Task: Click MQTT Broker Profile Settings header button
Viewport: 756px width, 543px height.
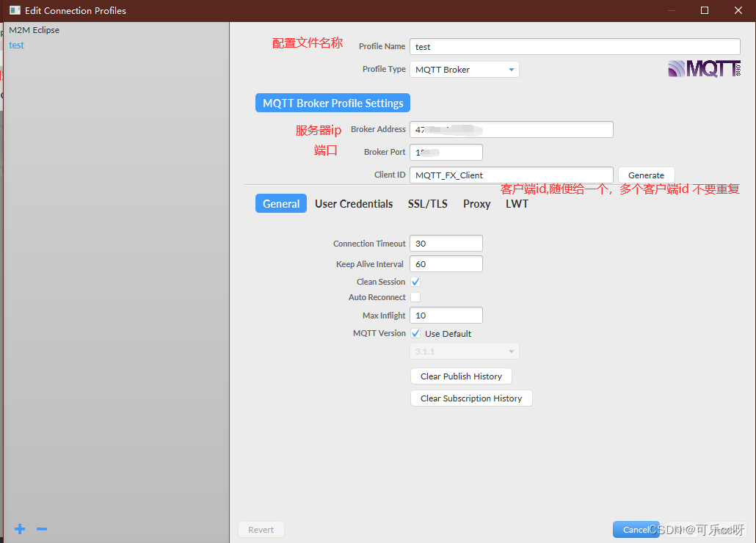Action: (x=332, y=103)
